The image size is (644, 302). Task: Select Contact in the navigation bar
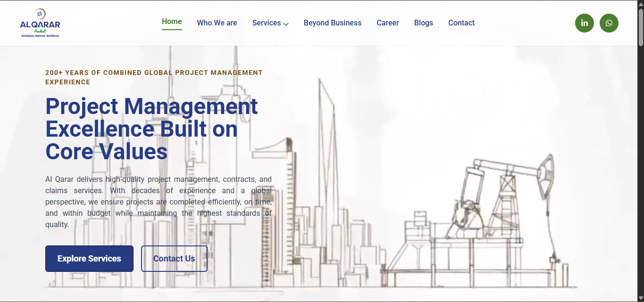coord(461,23)
